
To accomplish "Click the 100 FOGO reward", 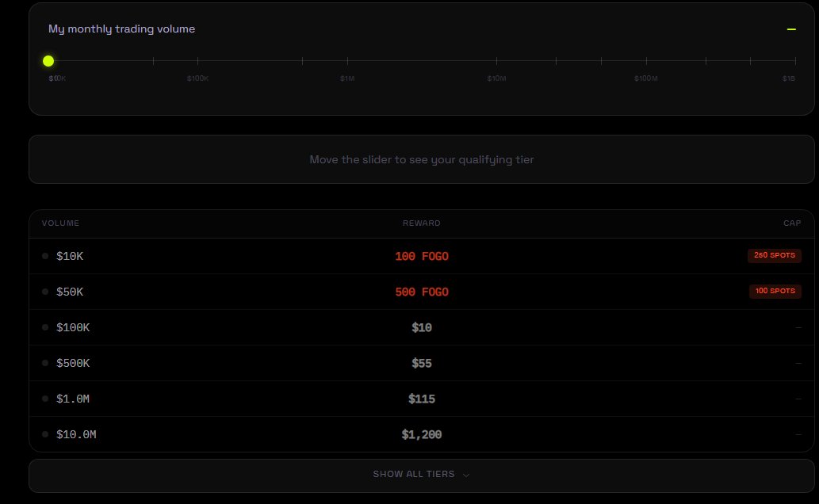I will pyautogui.click(x=422, y=256).
